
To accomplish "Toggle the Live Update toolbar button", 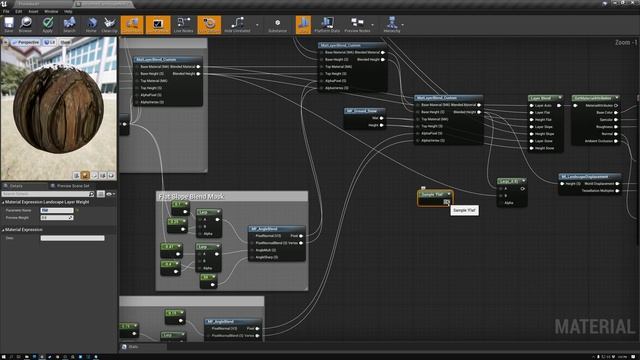I will [x=209, y=25].
